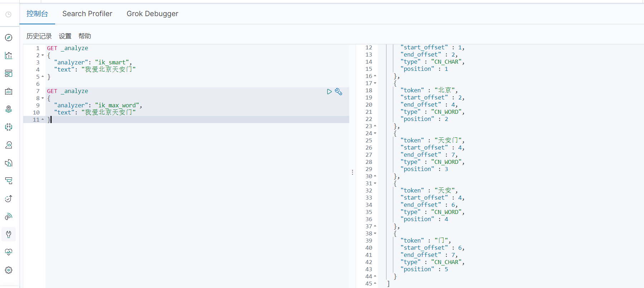Image resolution: width=644 pixels, height=288 pixels.
Task: Click text value on editor line 4
Action: tap(109, 69)
